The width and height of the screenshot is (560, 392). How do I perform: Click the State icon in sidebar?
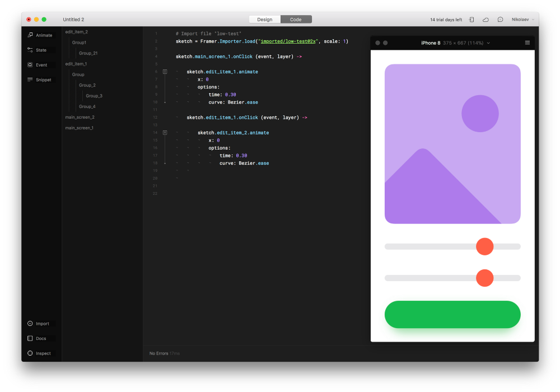[x=30, y=50]
